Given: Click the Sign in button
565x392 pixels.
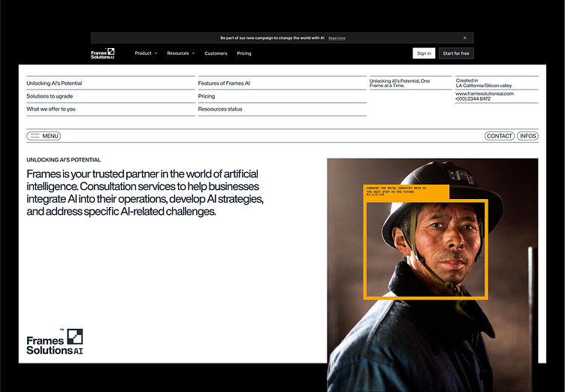Looking at the screenshot, I should click(x=424, y=53).
